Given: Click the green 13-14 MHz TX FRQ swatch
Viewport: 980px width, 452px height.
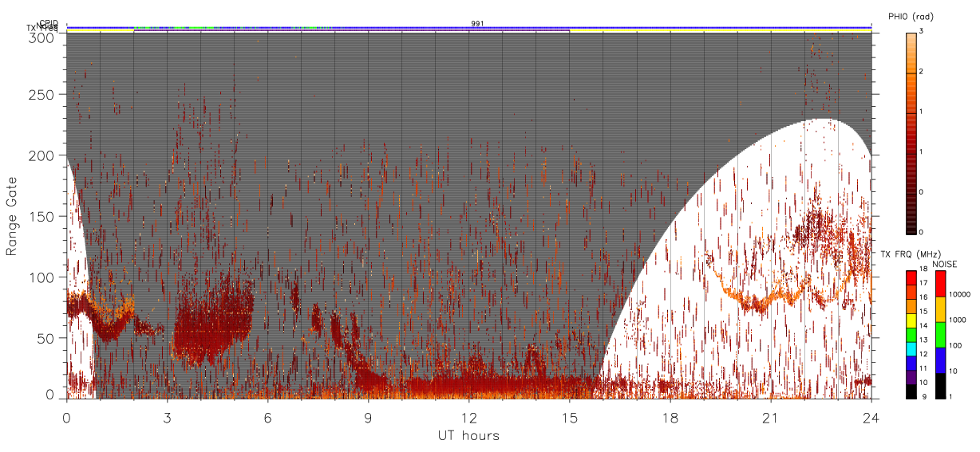Looking at the screenshot, I should click(911, 335).
